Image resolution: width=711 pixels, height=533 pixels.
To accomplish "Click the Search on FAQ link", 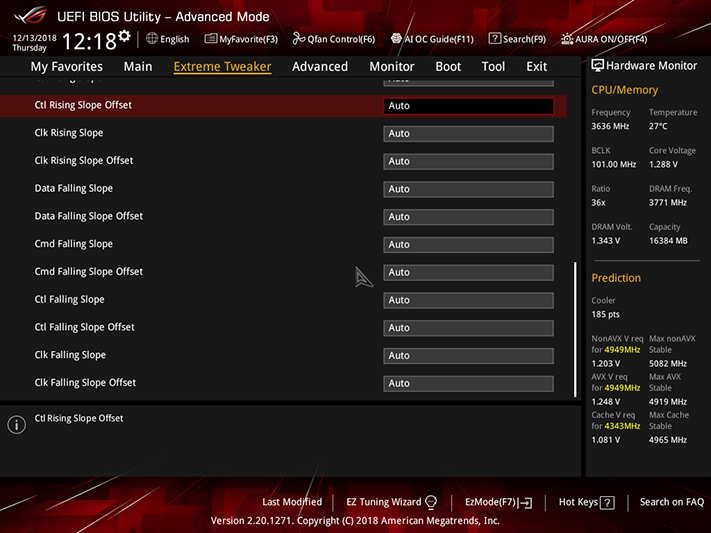I will coord(672,502).
